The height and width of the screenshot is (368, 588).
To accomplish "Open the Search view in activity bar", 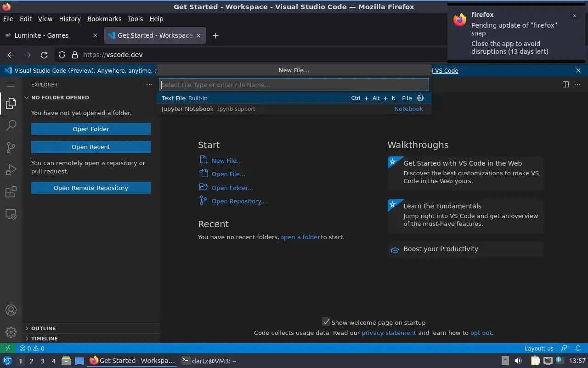I will point(11,125).
